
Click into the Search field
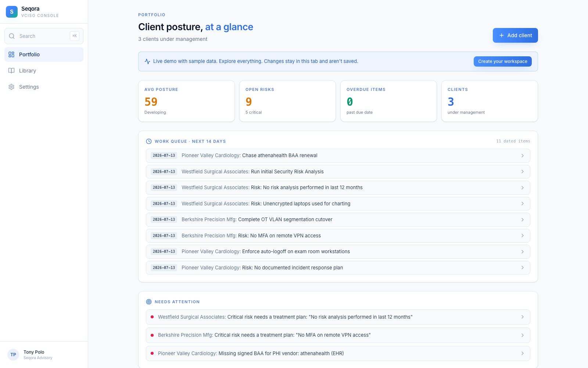pos(44,36)
